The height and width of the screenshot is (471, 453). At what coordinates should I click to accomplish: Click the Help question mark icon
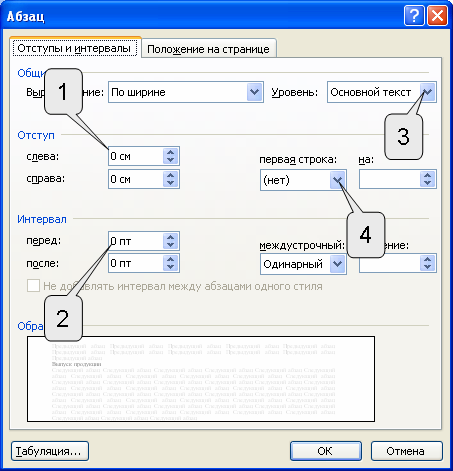[x=414, y=15]
